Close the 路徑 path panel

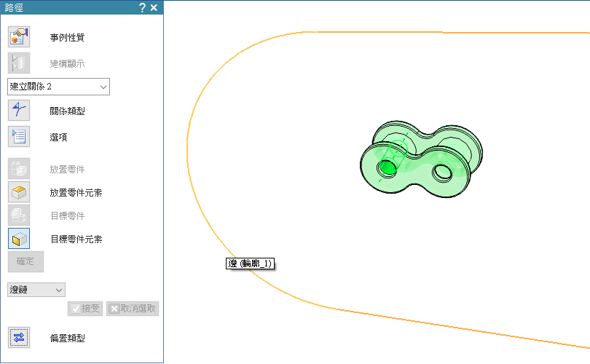154,7
